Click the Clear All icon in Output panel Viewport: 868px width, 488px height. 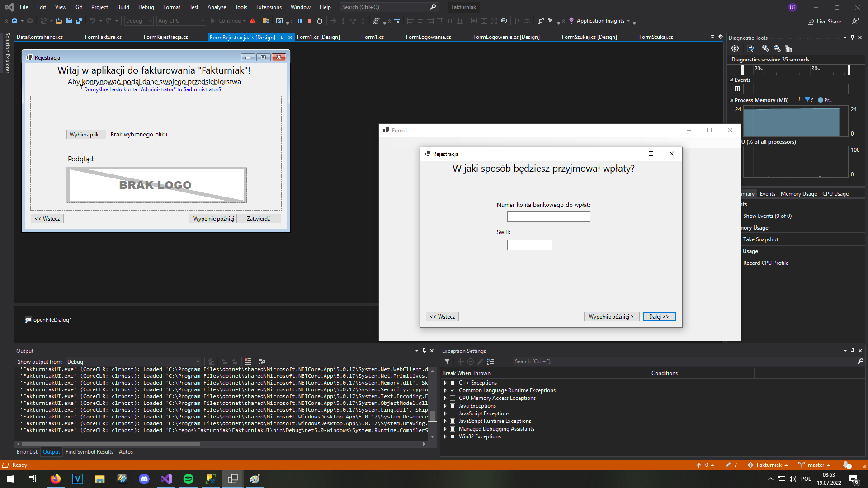tap(248, 361)
